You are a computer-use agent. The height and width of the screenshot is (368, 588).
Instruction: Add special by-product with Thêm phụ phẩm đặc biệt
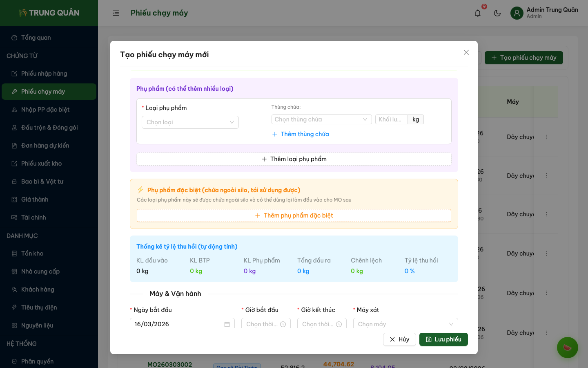click(294, 215)
